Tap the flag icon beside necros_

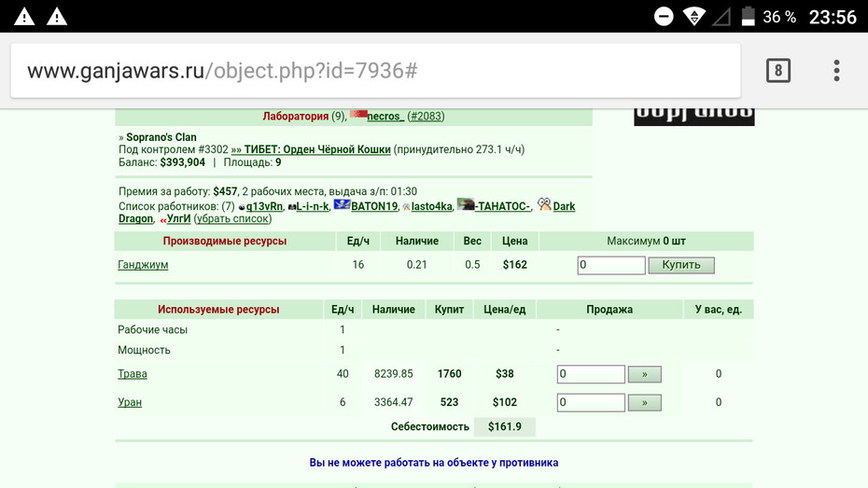coord(358,115)
